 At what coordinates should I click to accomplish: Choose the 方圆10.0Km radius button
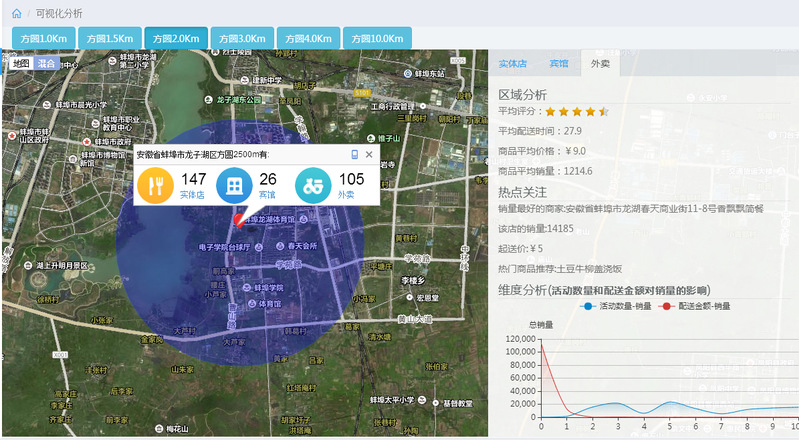(376, 38)
